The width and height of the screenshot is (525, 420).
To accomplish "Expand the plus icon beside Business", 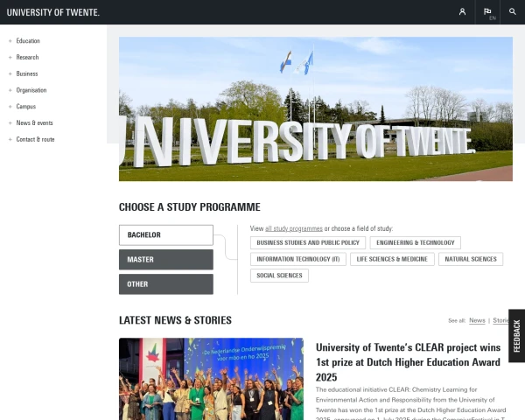I will pyautogui.click(x=10, y=73).
